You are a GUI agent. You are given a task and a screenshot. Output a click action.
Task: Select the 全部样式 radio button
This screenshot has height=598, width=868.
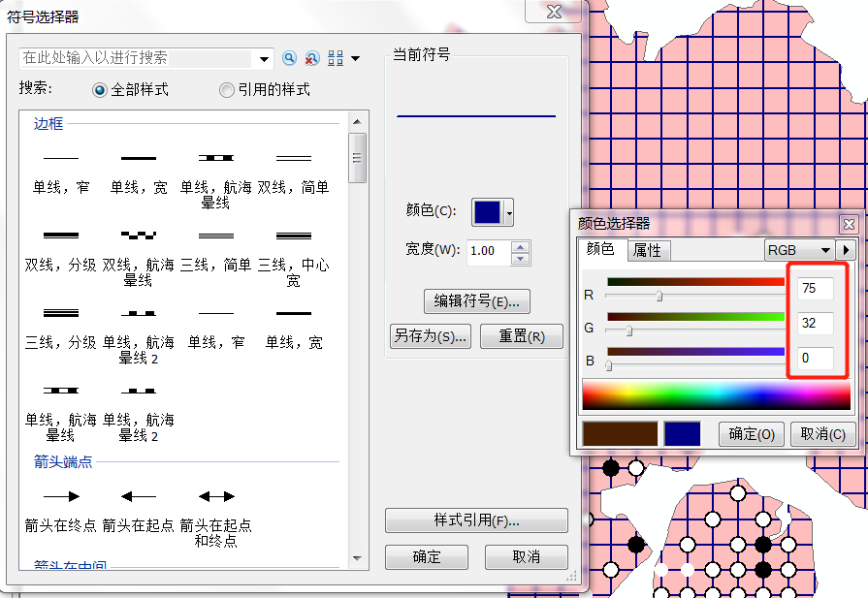[x=100, y=90]
